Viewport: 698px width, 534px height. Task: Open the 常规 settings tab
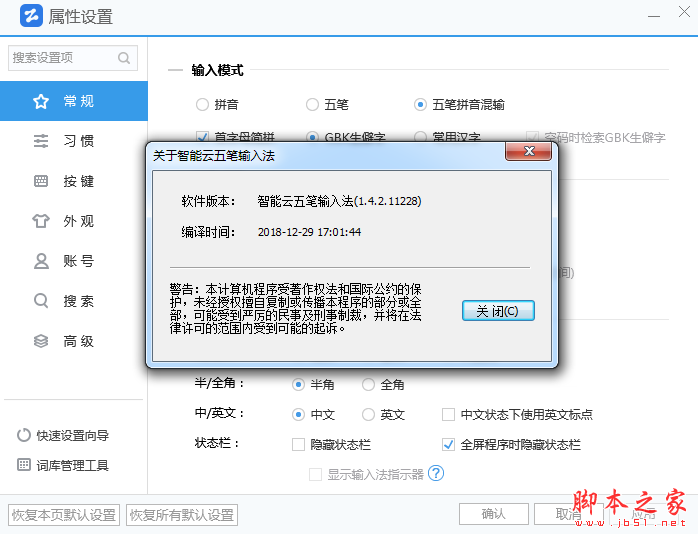click(x=74, y=101)
